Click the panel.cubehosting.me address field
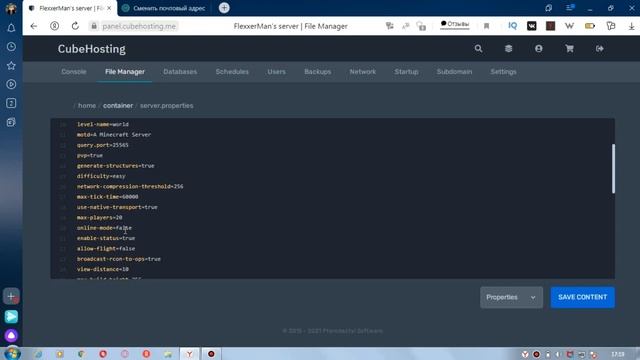Viewport: 640px width, 360px height. (x=139, y=26)
